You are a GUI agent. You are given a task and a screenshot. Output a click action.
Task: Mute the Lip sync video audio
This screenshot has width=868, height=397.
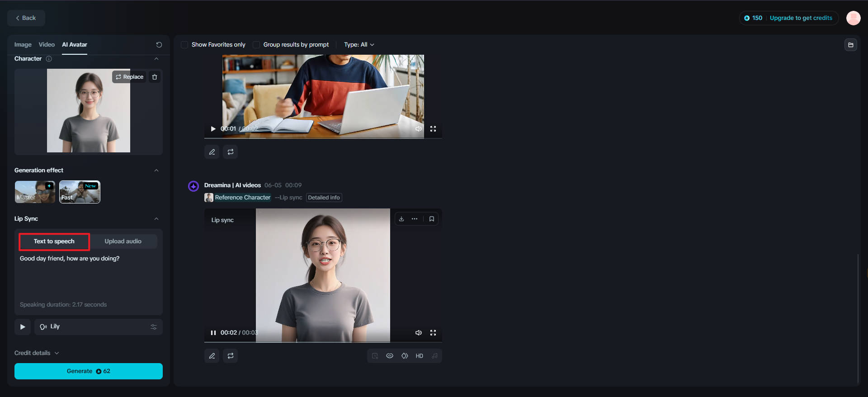point(419,333)
